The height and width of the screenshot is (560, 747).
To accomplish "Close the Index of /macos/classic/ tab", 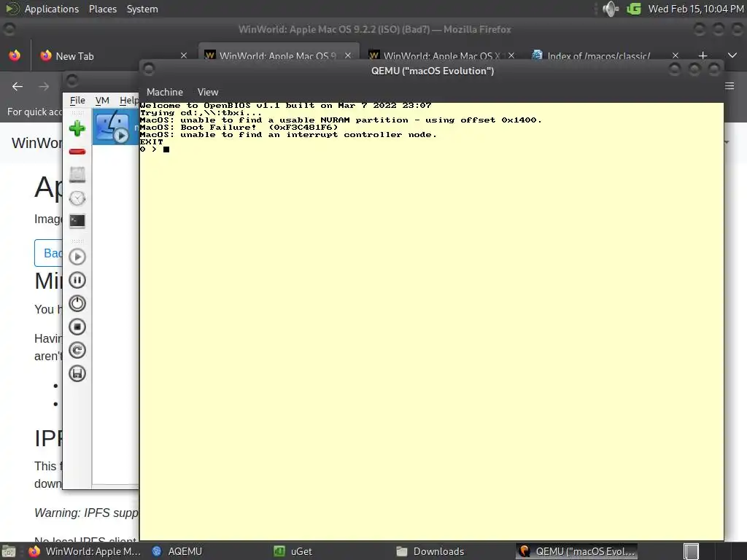I will [x=675, y=55].
